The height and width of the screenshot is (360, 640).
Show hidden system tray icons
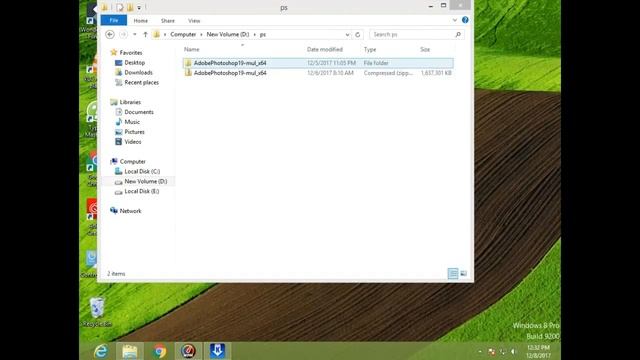[x=480, y=351]
